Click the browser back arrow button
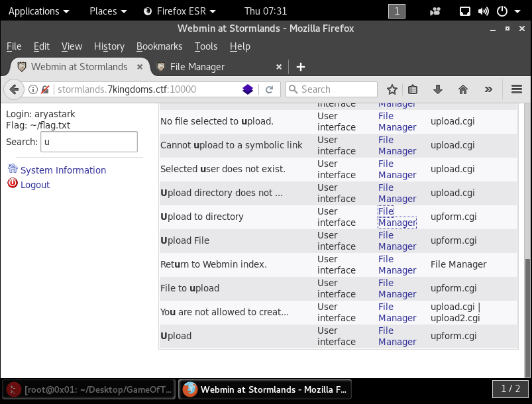The image size is (532, 404). tap(14, 89)
